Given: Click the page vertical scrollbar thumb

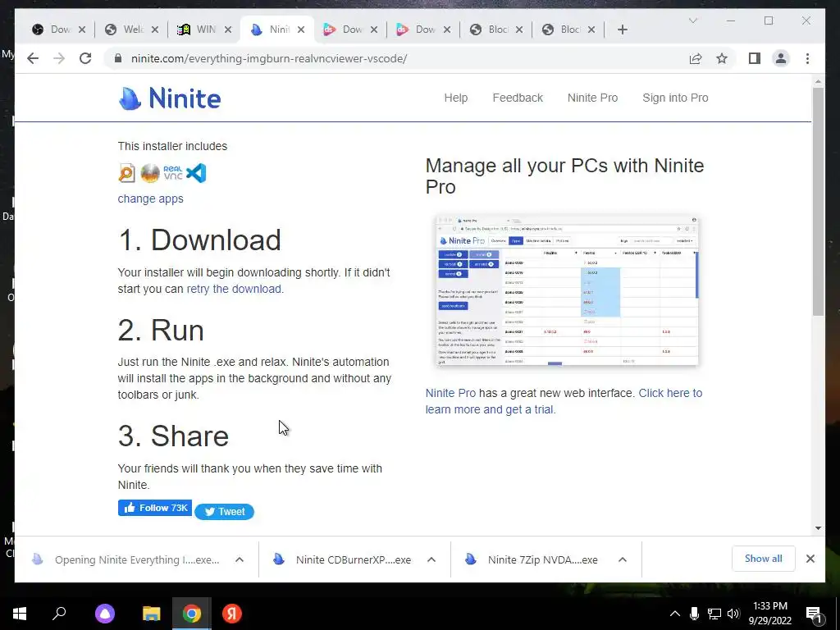Looking at the screenshot, I should tap(818, 201).
